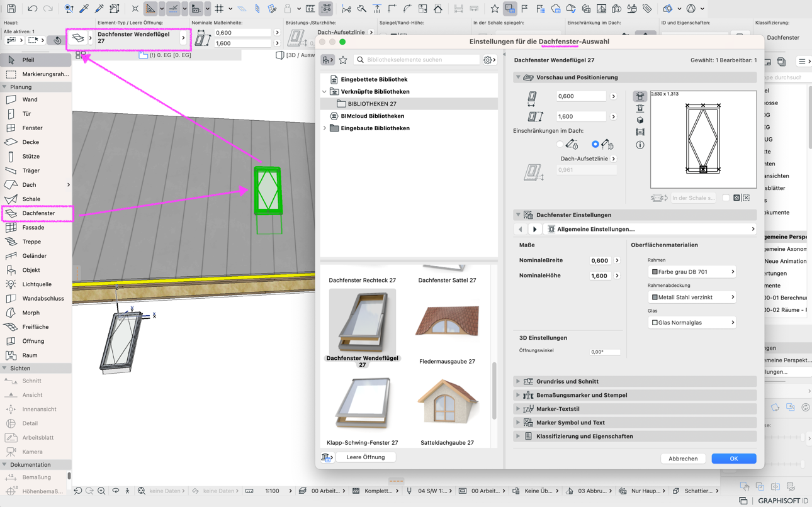Select BIMcloud Bibliotheken entry
812x507 pixels.
[368, 116]
